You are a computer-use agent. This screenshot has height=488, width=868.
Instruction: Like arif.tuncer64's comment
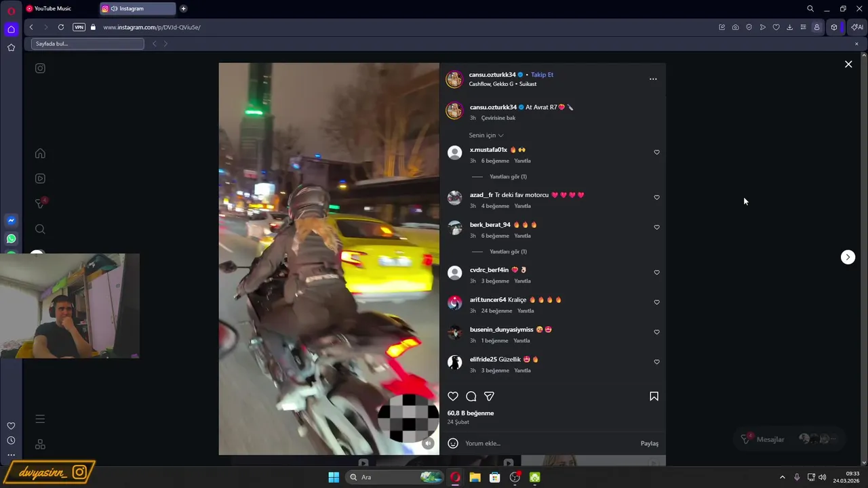656,302
